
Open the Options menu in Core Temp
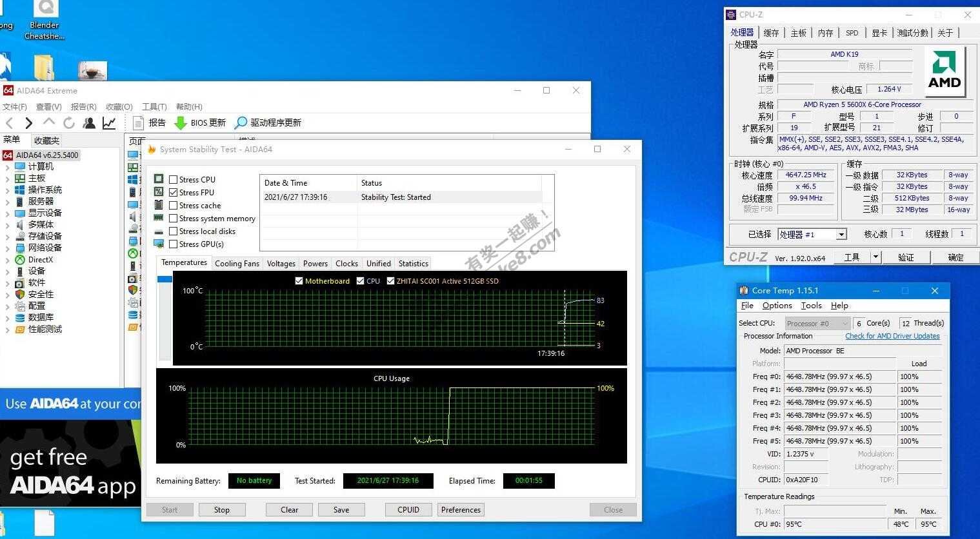coord(777,306)
